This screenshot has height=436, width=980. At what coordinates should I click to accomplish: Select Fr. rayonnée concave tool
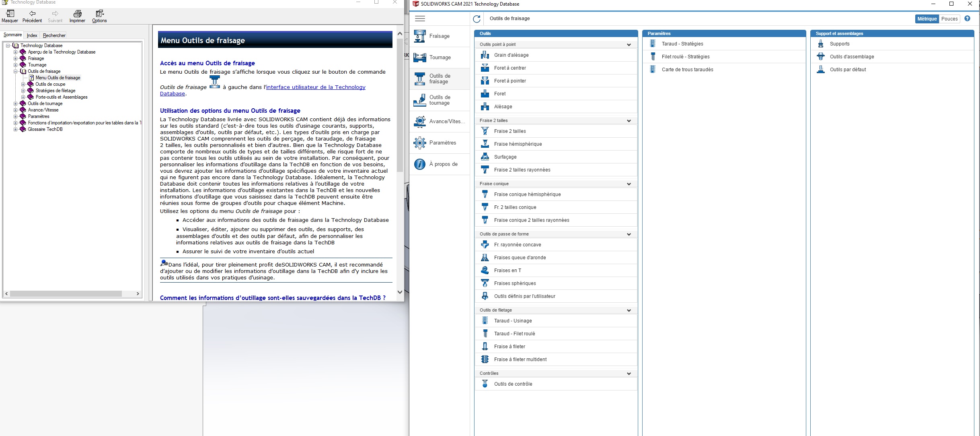tap(556, 245)
